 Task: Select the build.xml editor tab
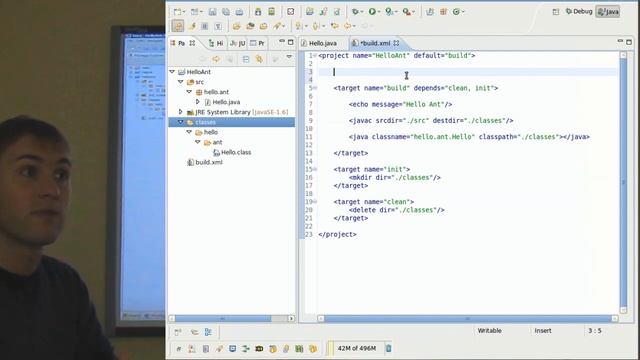[376, 43]
